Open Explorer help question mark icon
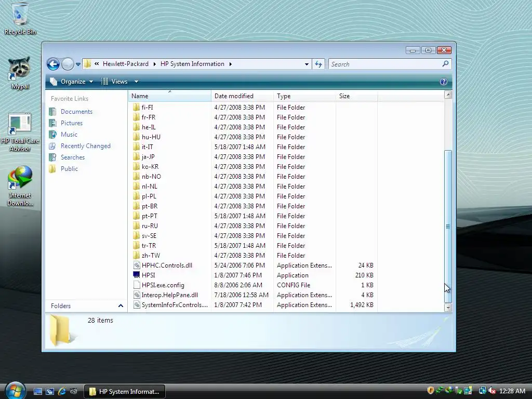 [443, 82]
